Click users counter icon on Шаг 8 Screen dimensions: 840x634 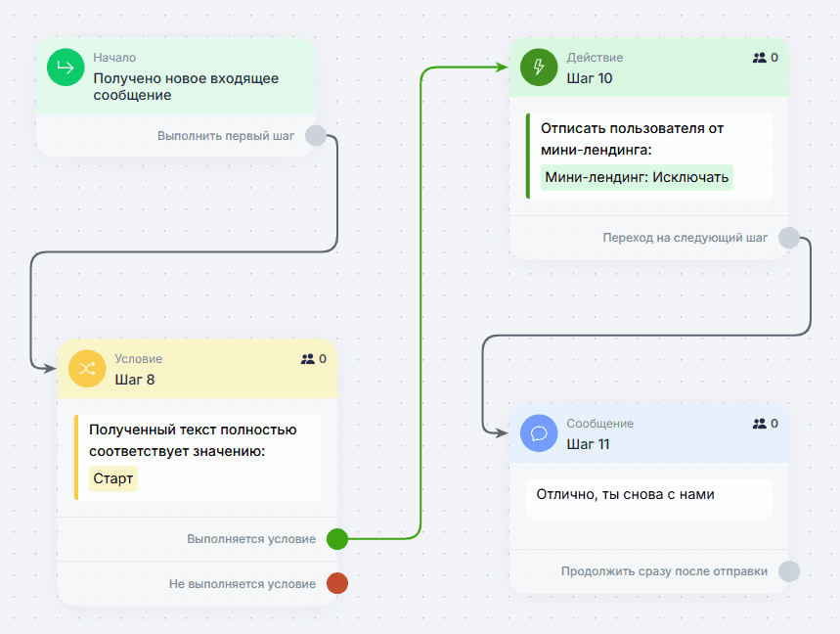pyautogui.click(x=307, y=359)
